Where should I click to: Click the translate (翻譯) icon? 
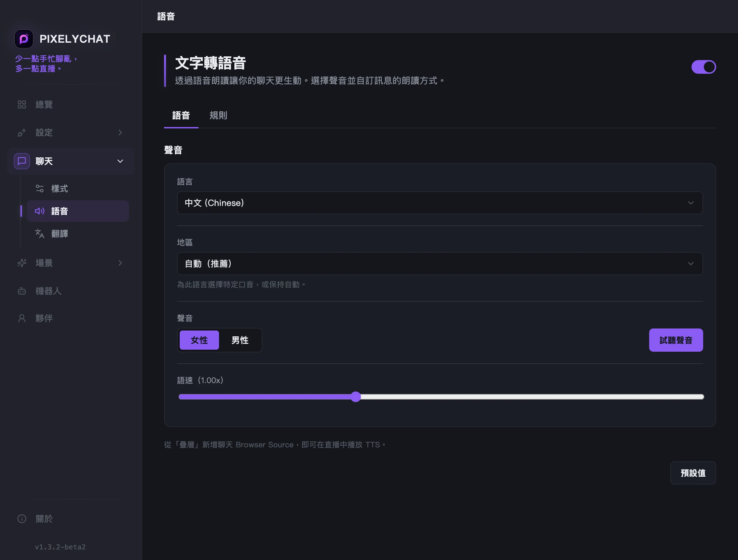pyautogui.click(x=40, y=234)
